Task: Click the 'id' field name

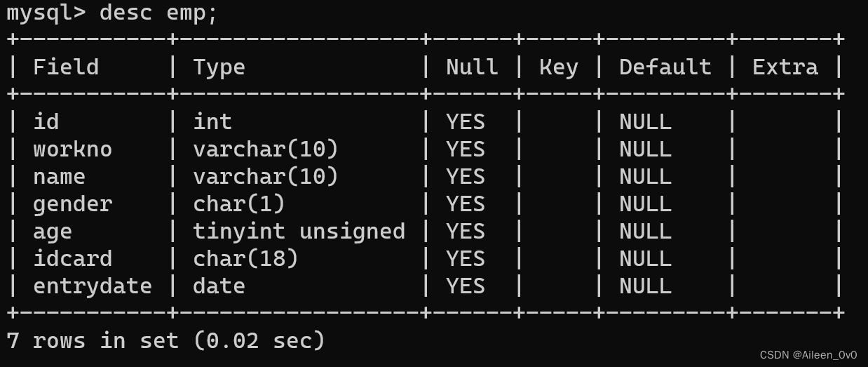Action: (x=46, y=121)
